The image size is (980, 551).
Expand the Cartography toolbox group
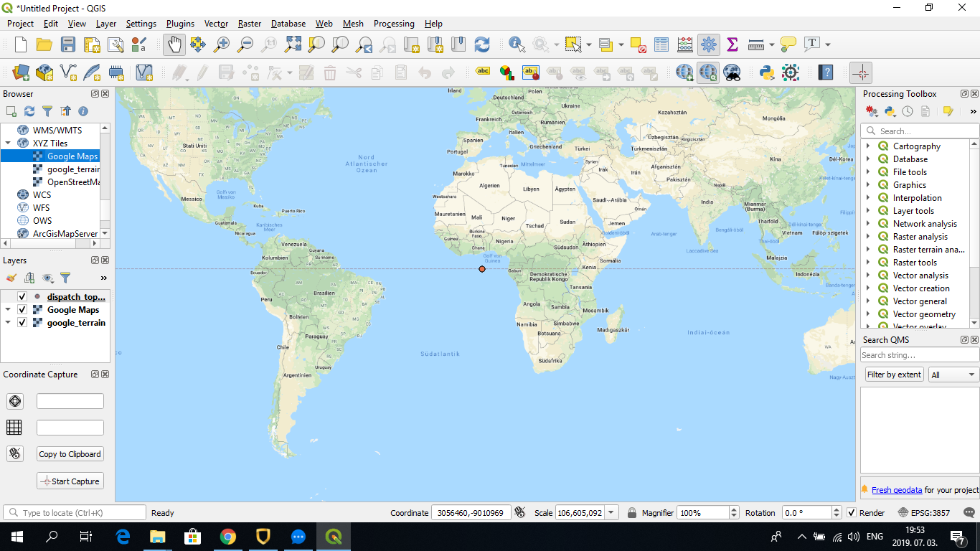click(x=867, y=146)
